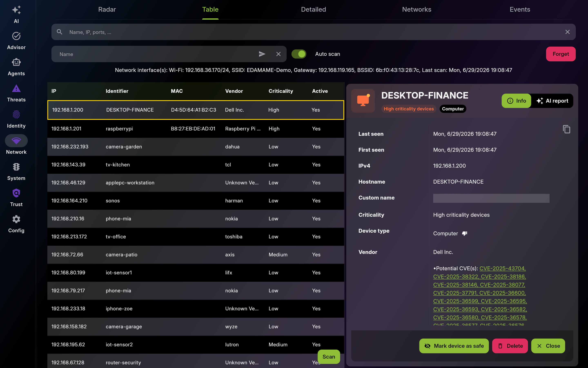Sort by the Identifier column header

pyautogui.click(x=117, y=91)
